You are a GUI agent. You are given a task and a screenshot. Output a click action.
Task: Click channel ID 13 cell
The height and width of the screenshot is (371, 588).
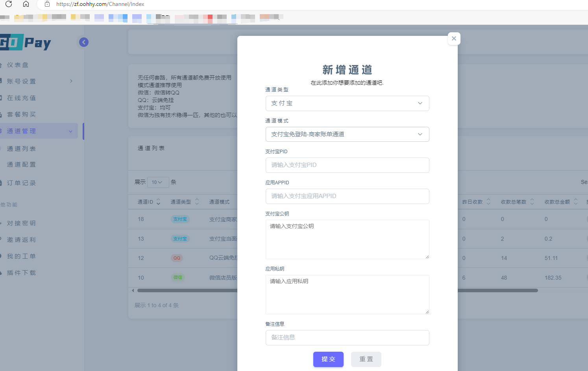coord(141,239)
